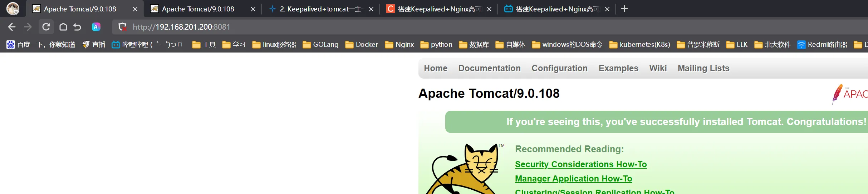Open the Documentation navigation item
Screen dimensions: 868x194
coord(489,68)
